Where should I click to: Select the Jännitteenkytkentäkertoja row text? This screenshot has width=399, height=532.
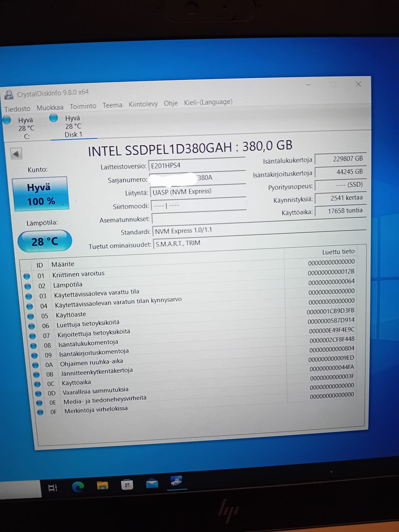[97, 372]
